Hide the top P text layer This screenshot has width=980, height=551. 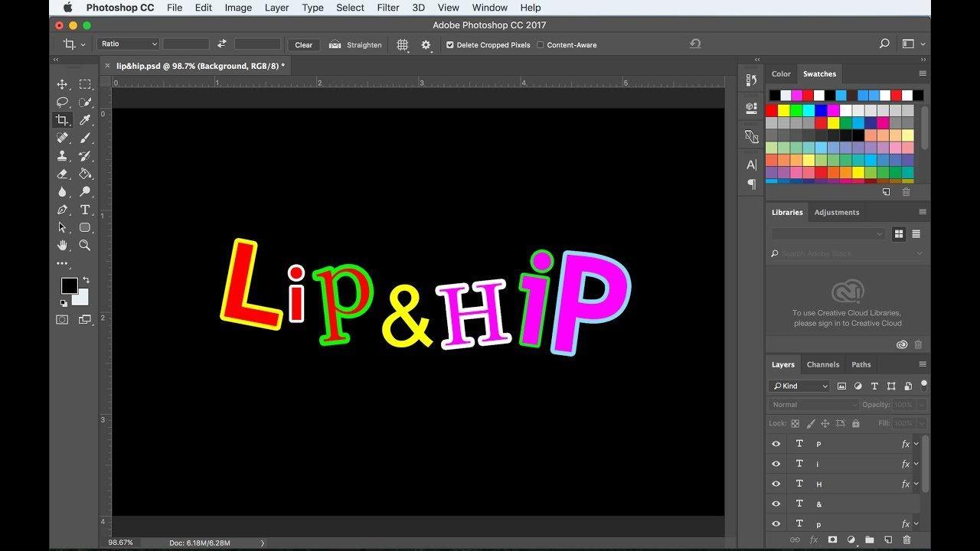tap(776, 444)
